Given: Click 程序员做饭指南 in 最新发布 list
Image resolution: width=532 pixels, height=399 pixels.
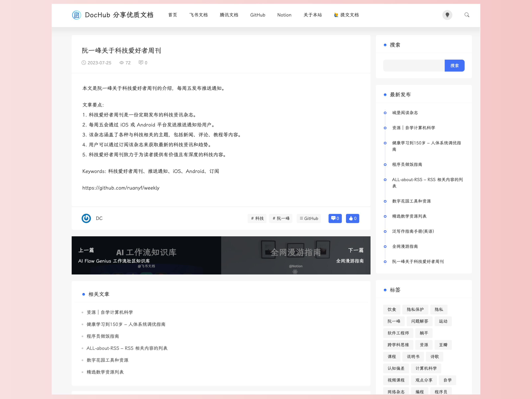Looking at the screenshot, I should coord(407,164).
